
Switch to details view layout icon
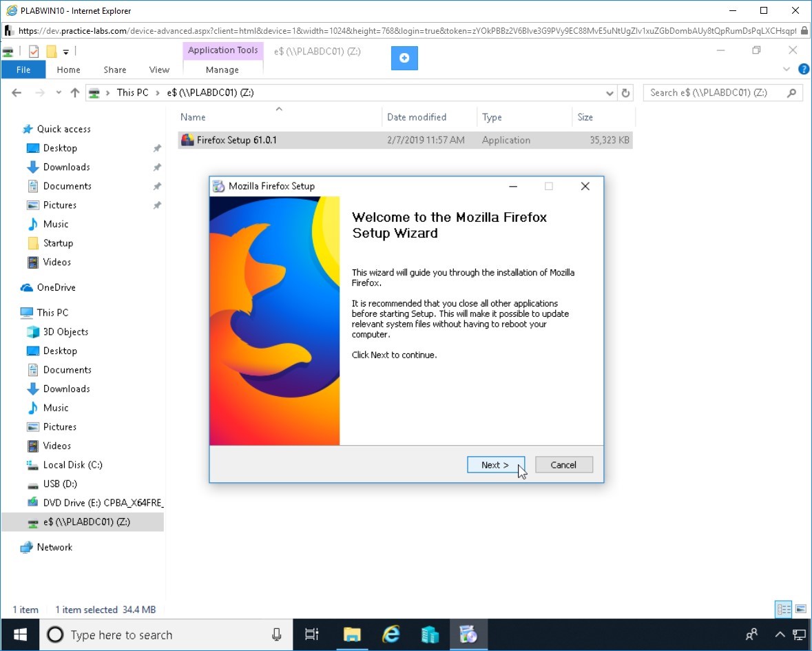pyautogui.click(x=784, y=609)
